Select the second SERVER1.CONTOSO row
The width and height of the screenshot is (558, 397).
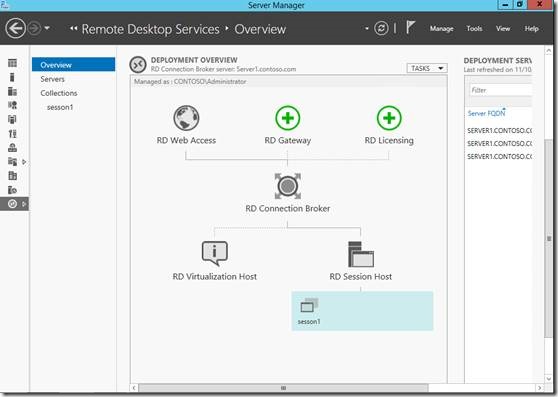click(499, 143)
